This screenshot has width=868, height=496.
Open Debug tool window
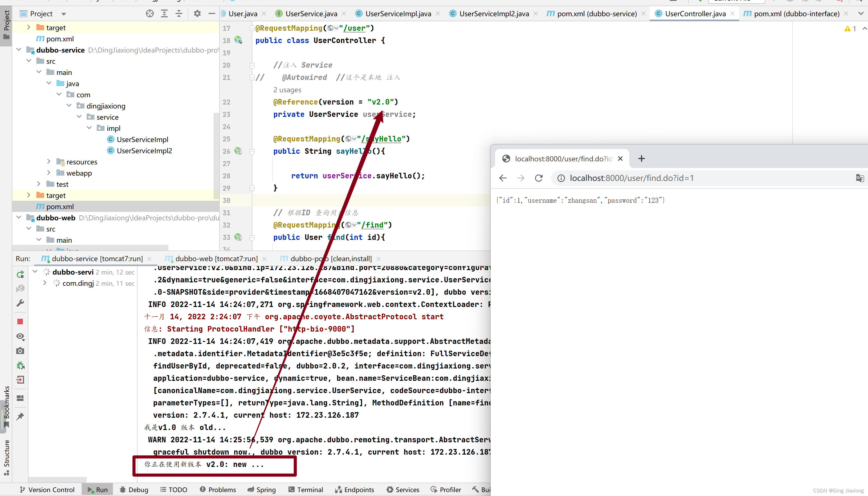coord(134,490)
